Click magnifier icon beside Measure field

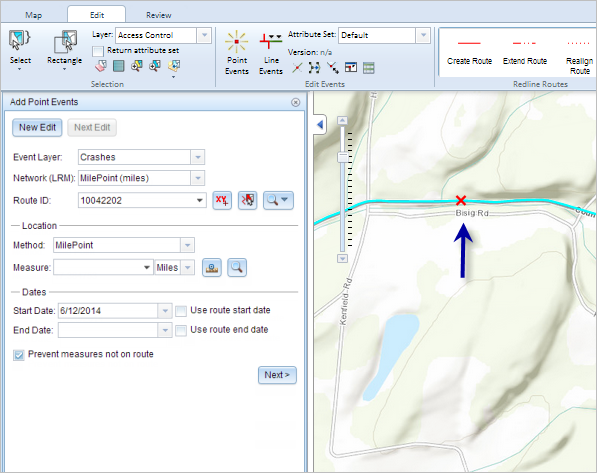click(237, 267)
